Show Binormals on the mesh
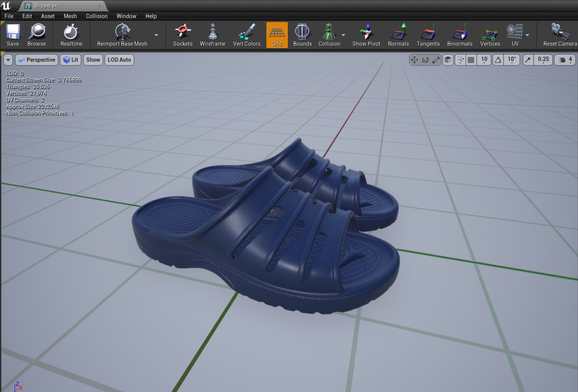578x392 pixels. pos(460,35)
